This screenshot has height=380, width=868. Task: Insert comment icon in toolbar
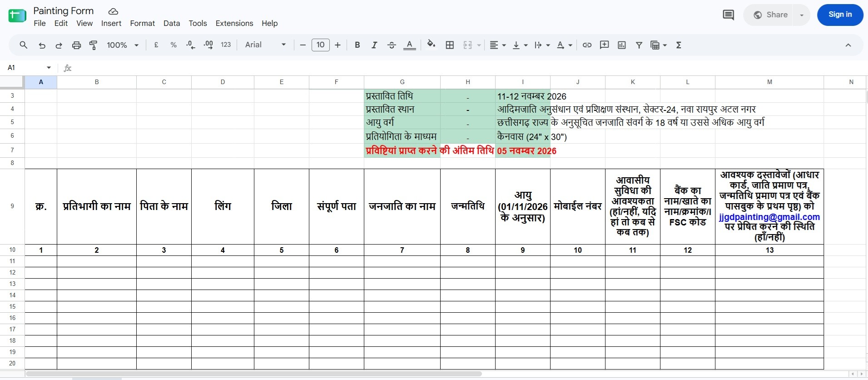[604, 45]
